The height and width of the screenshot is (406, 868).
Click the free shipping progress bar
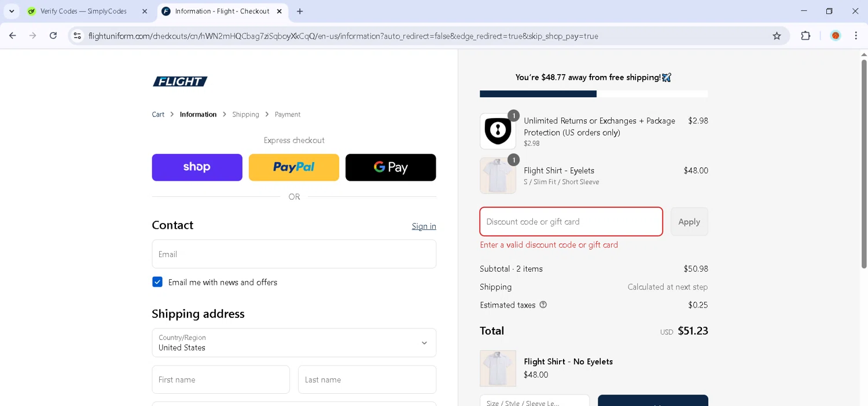pos(594,94)
